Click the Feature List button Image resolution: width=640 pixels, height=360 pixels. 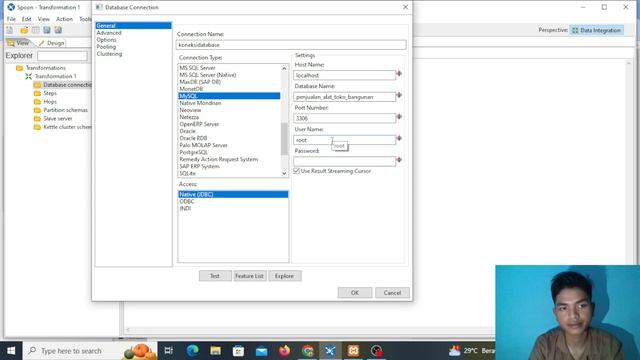(249, 276)
